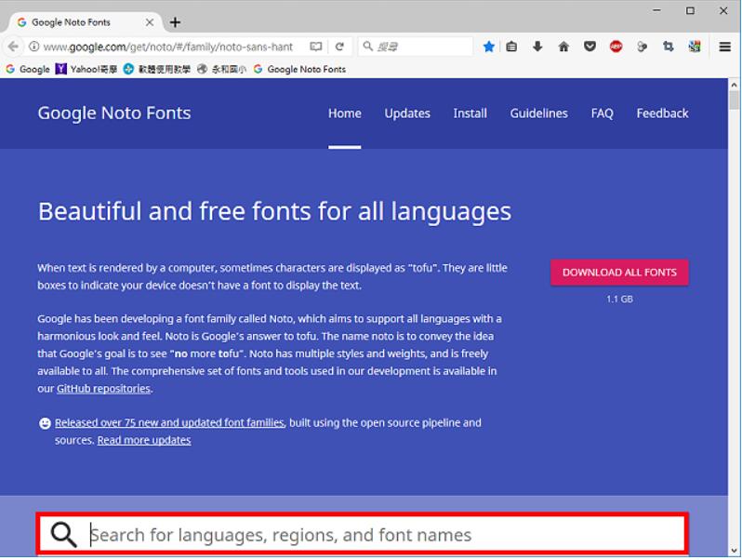Open the Install navigation item
The width and height of the screenshot is (742, 560).
[x=470, y=113]
